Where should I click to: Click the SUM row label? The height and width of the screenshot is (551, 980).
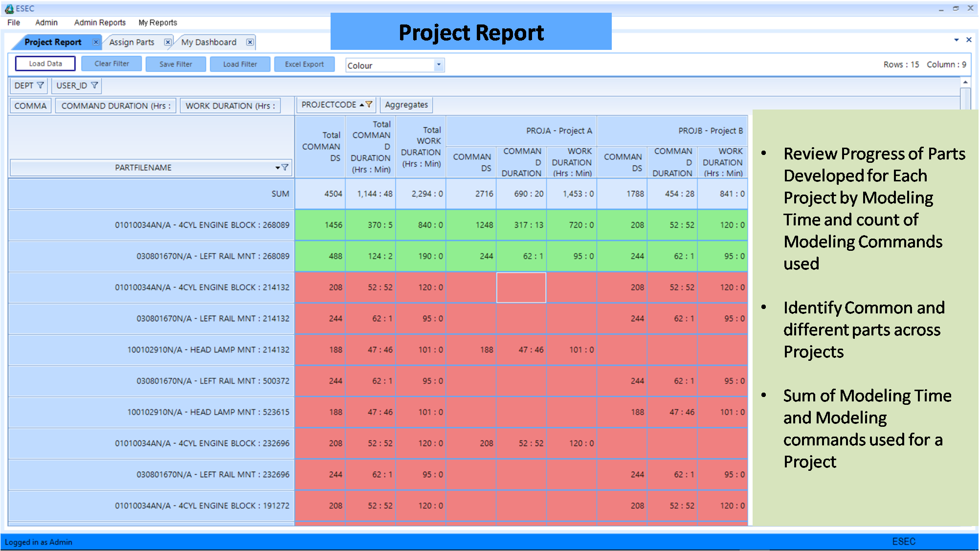pyautogui.click(x=151, y=194)
